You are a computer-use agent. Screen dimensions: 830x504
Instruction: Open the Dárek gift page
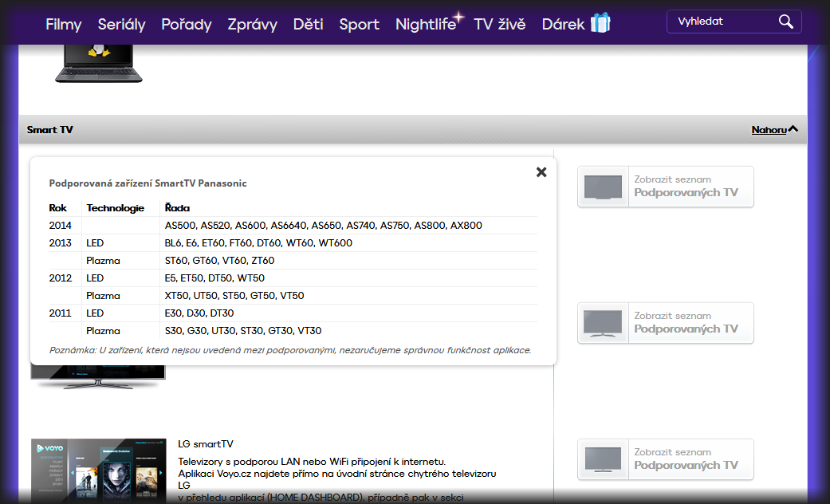[x=563, y=25]
